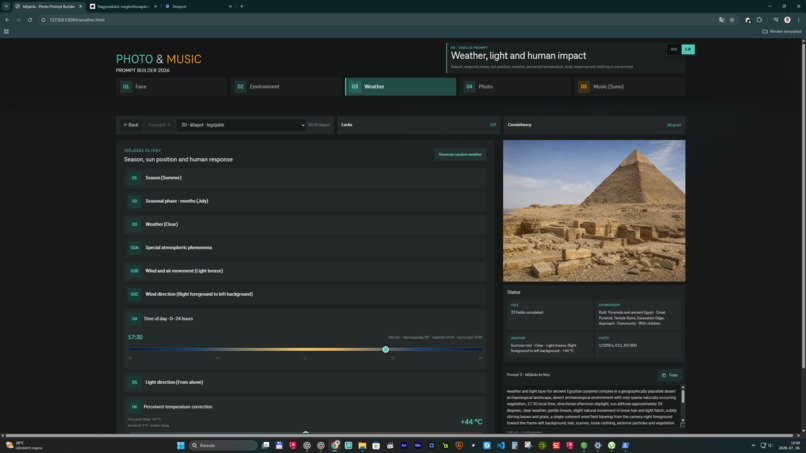The width and height of the screenshot is (806, 453).
Task: Click the Weather status card
Action: tap(549, 346)
